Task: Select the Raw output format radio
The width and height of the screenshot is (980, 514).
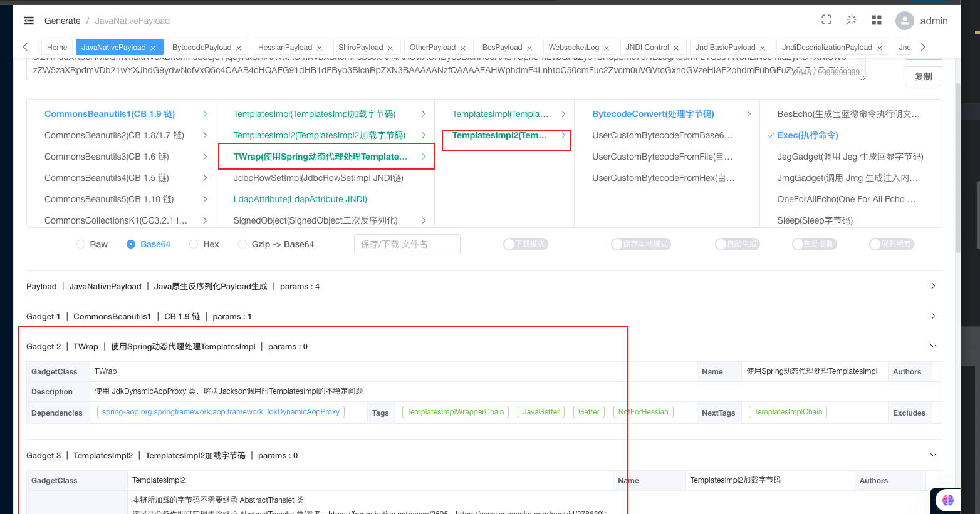Action: [x=81, y=244]
